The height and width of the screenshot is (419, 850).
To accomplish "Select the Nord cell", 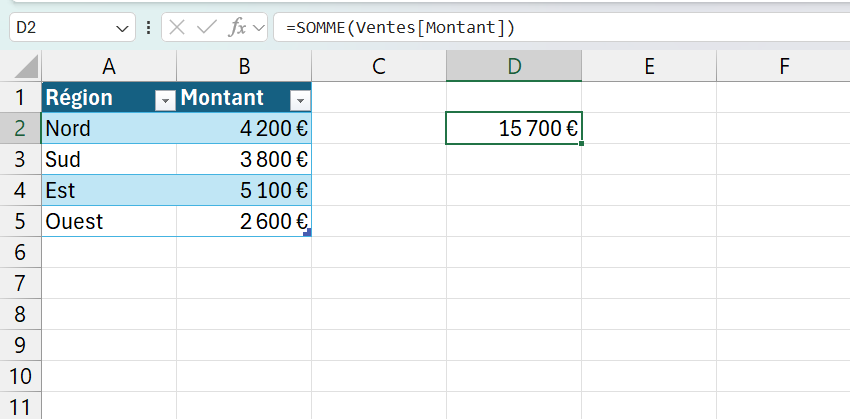I will pyautogui.click(x=109, y=128).
